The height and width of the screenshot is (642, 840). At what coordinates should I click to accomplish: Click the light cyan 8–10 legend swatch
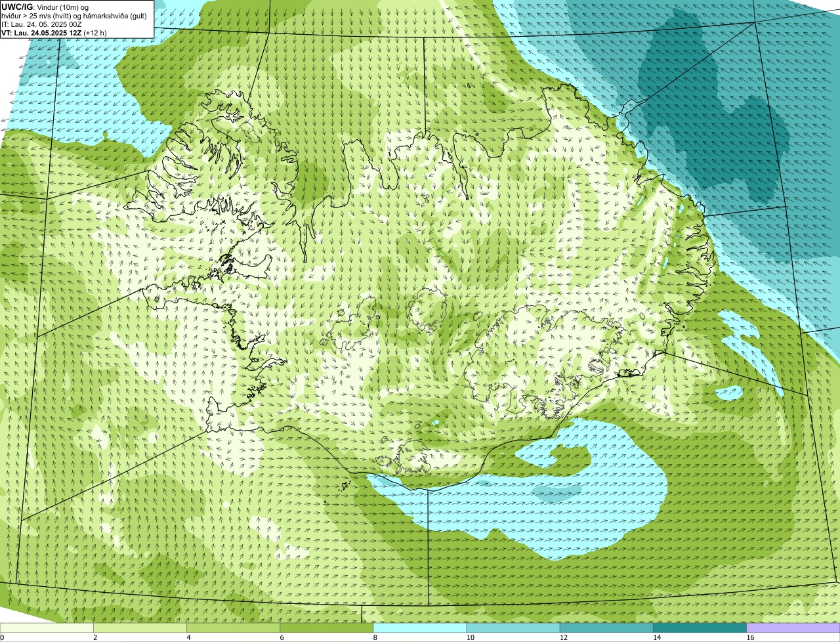420,628
